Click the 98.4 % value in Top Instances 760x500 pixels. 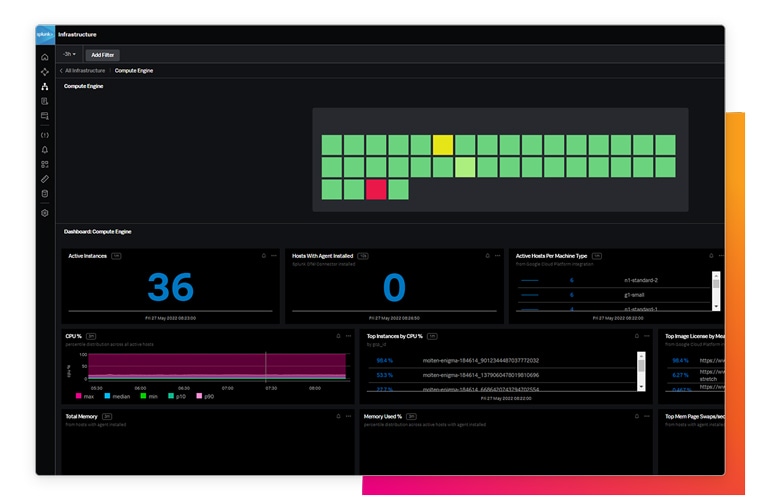384,360
